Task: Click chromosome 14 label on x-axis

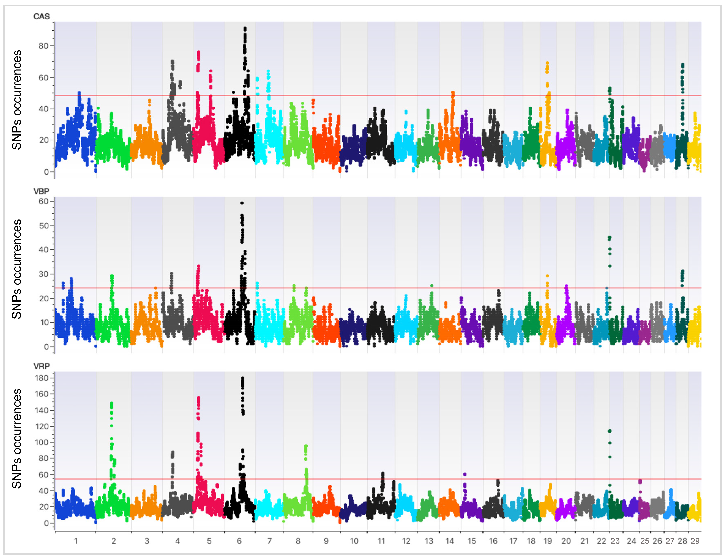Action: tap(450, 541)
